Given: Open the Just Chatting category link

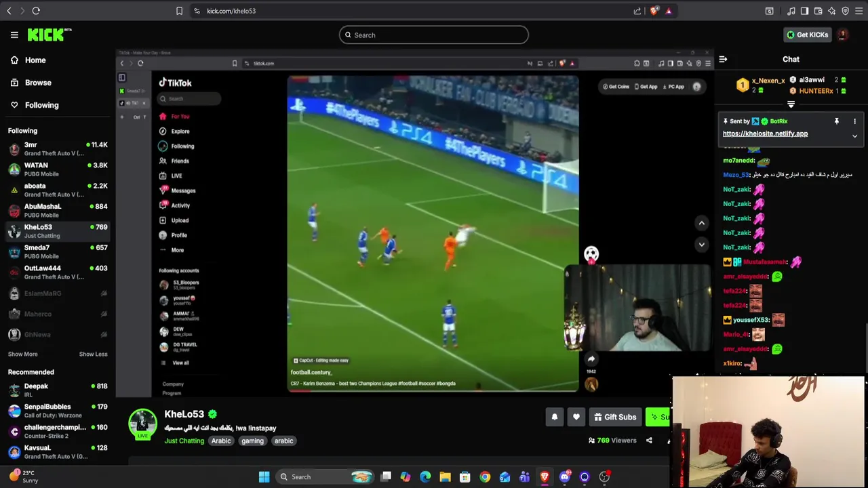Looking at the screenshot, I should click(184, 441).
